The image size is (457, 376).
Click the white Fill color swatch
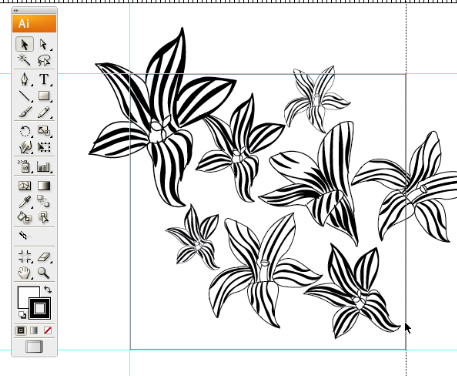pos(24,293)
